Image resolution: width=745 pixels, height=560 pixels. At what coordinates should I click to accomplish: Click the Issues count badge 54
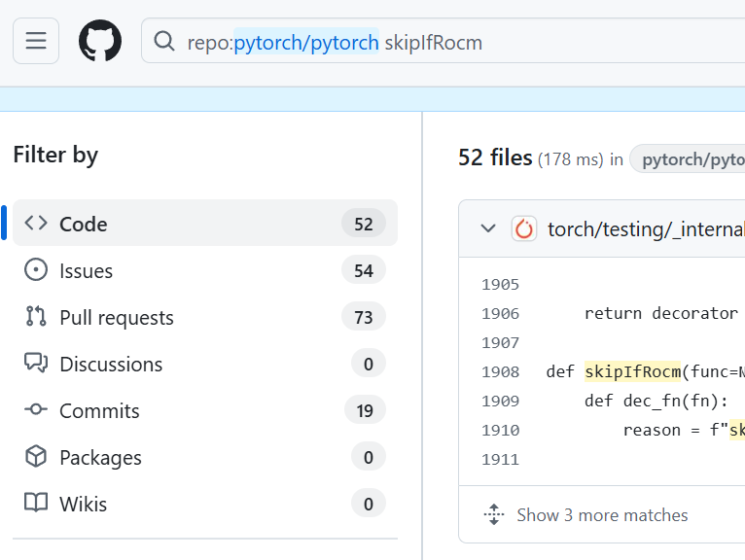[x=364, y=270]
